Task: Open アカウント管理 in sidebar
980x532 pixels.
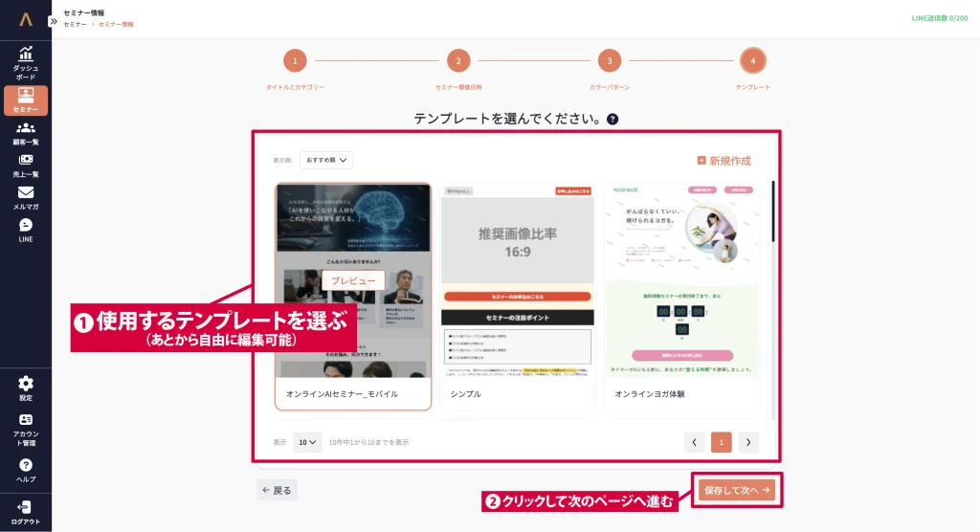Action: point(26,430)
